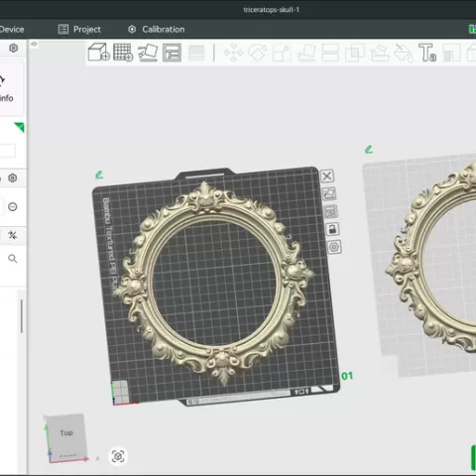The height and width of the screenshot is (476, 476).
Task: Click the plate number 01 label
Action: [x=347, y=376]
